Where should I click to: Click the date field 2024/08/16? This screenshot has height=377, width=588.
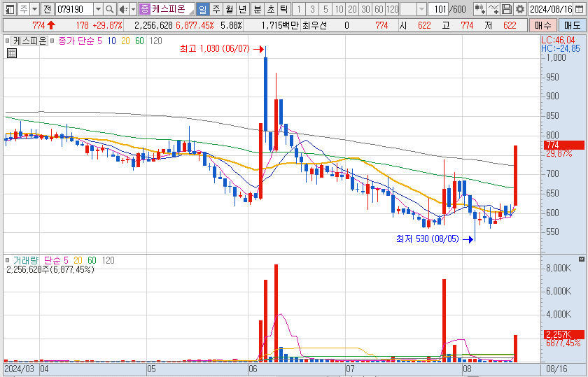pyautogui.click(x=552, y=9)
